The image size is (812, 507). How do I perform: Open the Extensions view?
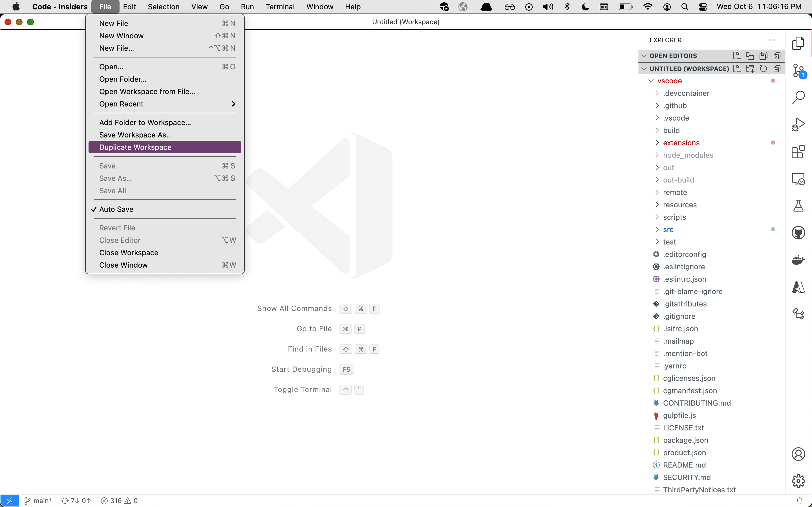[x=798, y=152]
